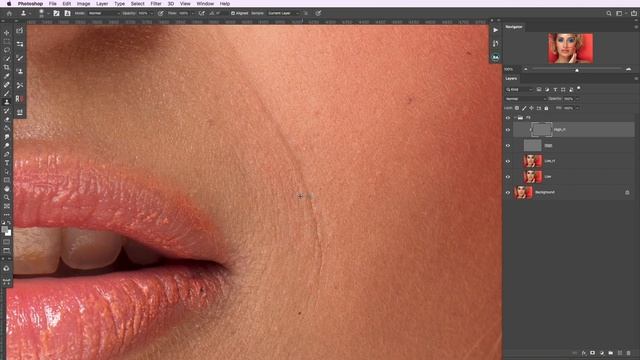Select the Crop tool
The width and height of the screenshot is (640, 360).
tap(7, 67)
